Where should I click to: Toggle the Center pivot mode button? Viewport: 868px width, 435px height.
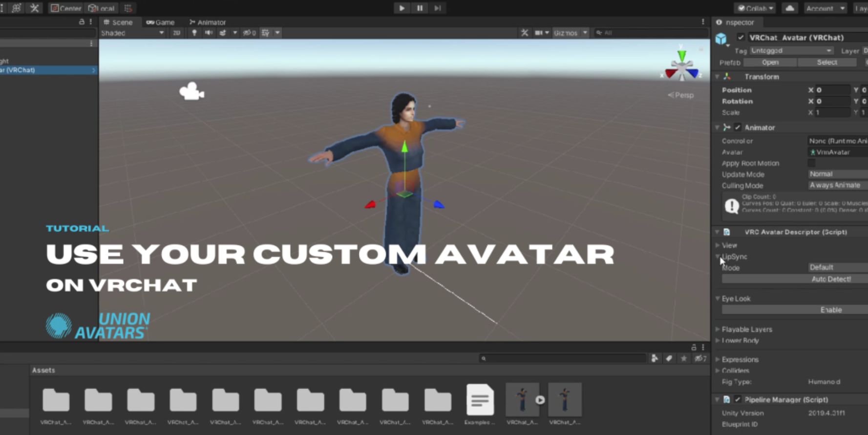66,8
